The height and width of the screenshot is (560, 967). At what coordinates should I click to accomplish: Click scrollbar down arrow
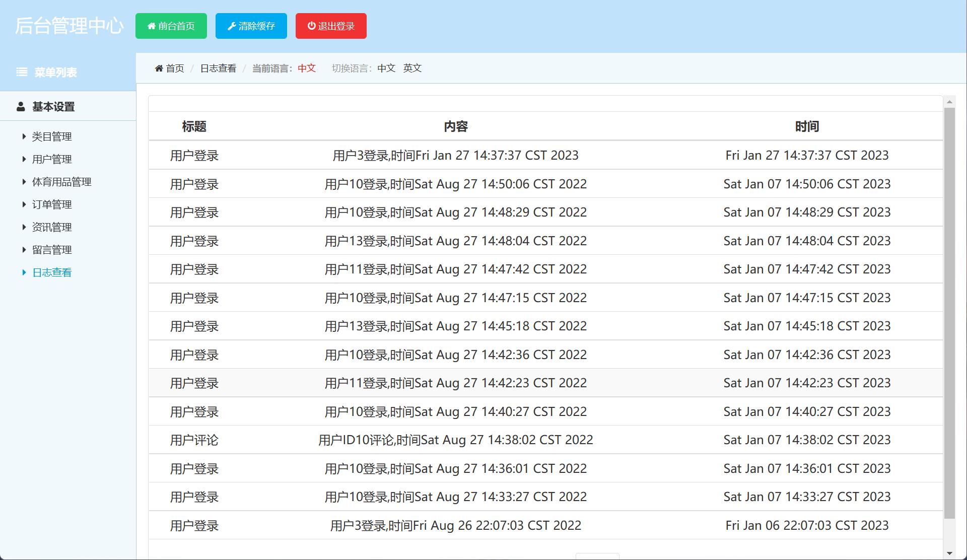click(x=949, y=553)
